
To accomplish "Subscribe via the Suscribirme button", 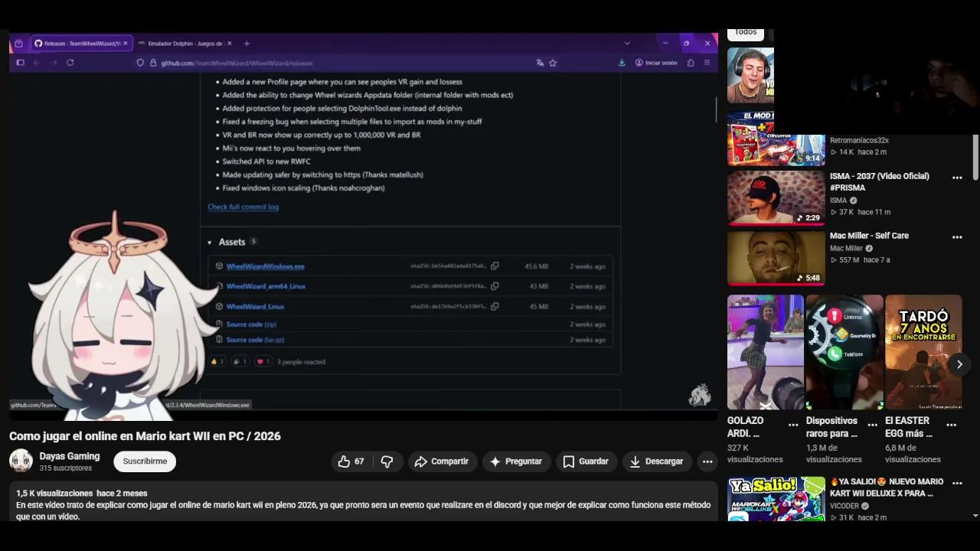I will [145, 461].
